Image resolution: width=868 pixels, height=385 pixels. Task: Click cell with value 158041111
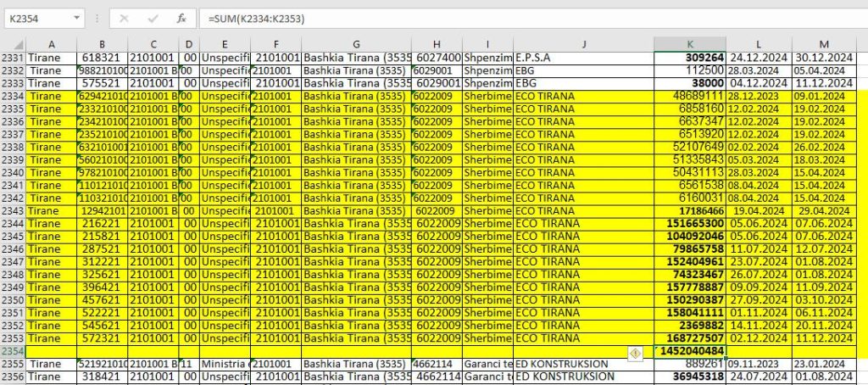tap(690, 313)
